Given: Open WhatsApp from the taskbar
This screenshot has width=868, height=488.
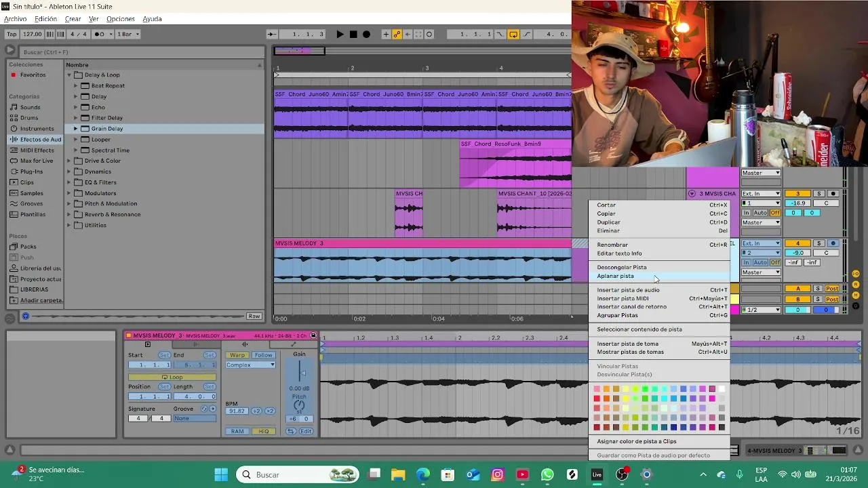Looking at the screenshot, I should (547, 474).
